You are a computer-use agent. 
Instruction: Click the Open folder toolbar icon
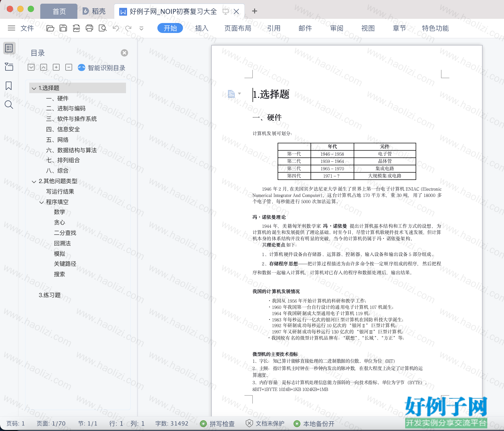click(50, 28)
